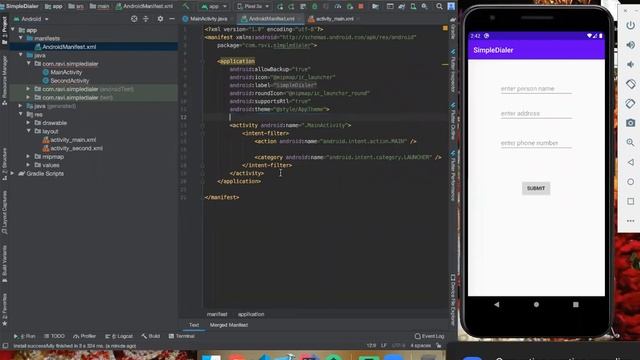Screen dimensions: 640x360
Task: Open the Build tool window
Action: coord(151,336)
